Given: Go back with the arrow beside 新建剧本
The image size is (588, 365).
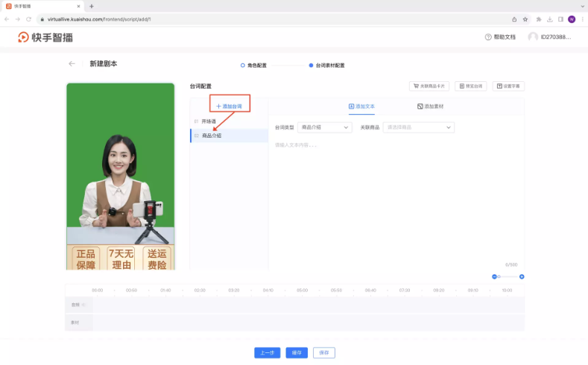Looking at the screenshot, I should coord(72,64).
